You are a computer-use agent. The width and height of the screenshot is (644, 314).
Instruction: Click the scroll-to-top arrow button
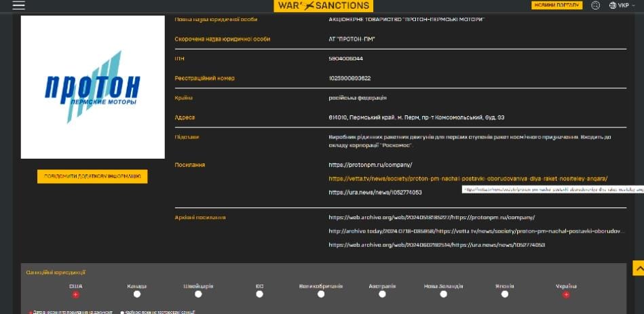(x=638, y=269)
